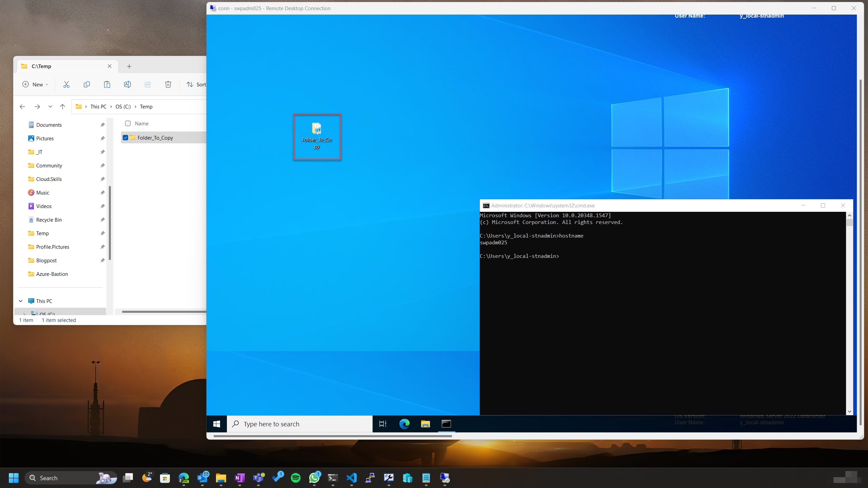Click the Copy icon in File Explorer toolbar
Viewport: 868px width, 488px height.
87,84
